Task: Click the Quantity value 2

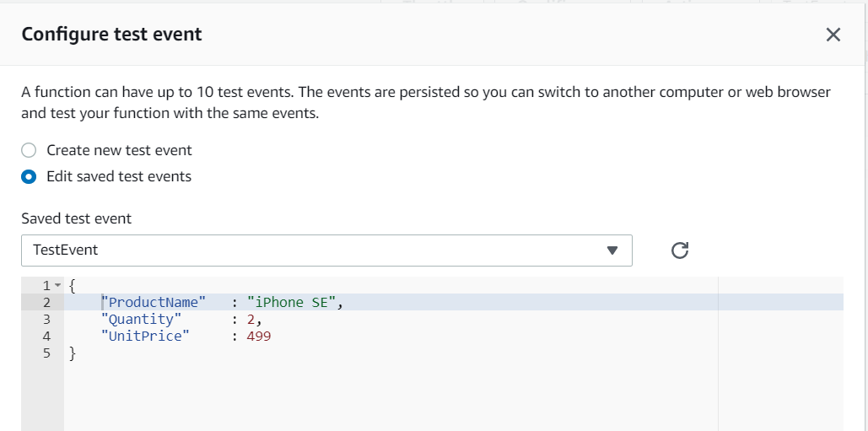Action: (251, 320)
